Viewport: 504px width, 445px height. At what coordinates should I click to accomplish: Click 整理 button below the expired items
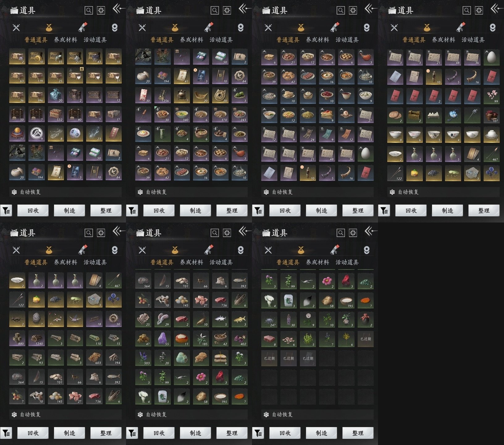(358, 433)
